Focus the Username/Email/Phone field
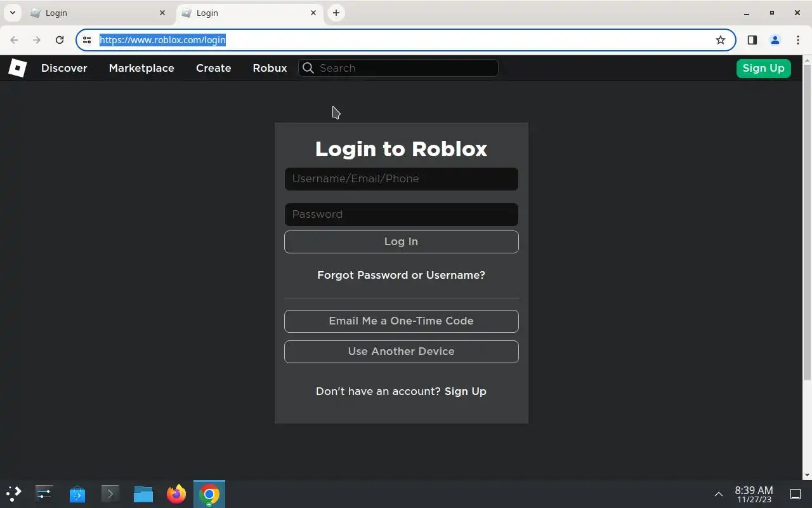 tap(401, 178)
